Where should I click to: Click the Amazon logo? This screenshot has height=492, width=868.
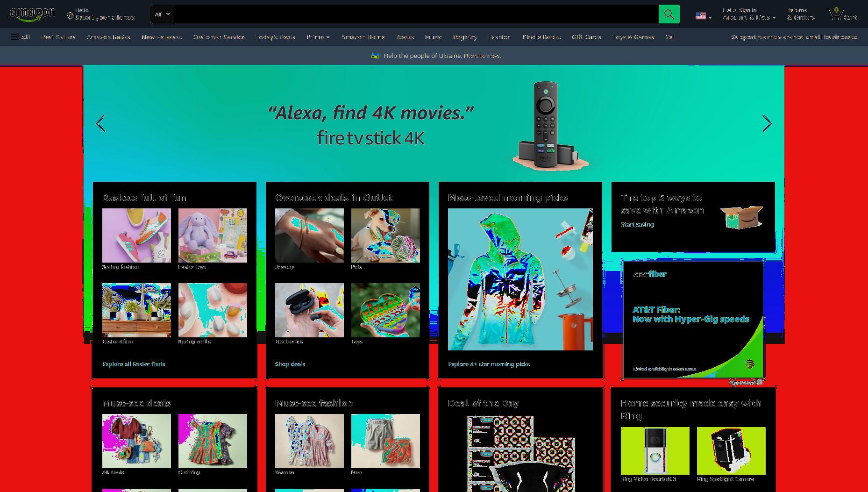pos(32,14)
